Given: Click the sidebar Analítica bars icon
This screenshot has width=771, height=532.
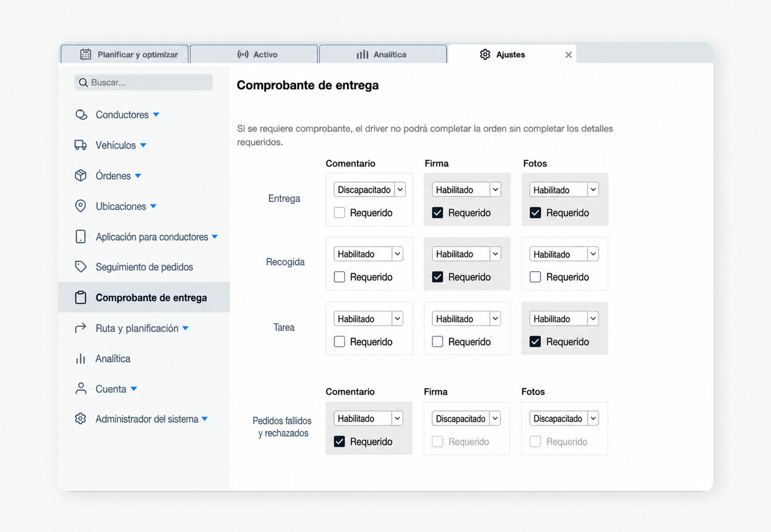Looking at the screenshot, I should [80, 359].
